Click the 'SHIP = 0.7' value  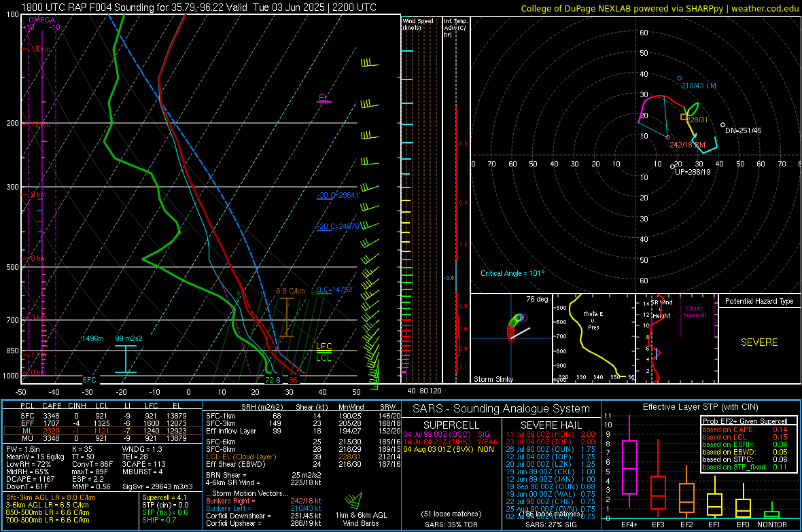(159, 520)
